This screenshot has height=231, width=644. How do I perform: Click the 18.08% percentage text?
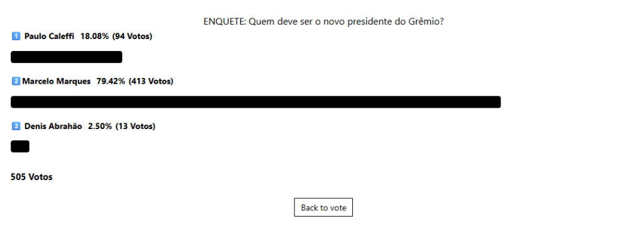[94, 36]
